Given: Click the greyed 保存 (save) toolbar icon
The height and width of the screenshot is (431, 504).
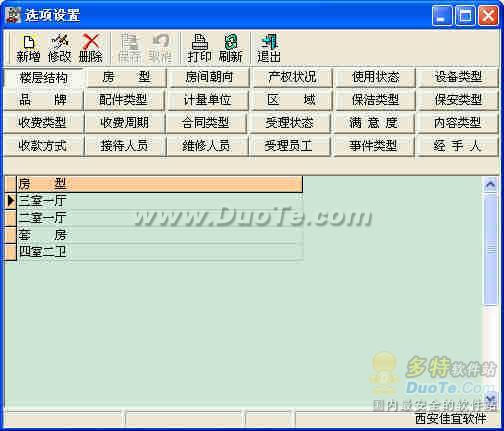Looking at the screenshot, I should 129,48.
